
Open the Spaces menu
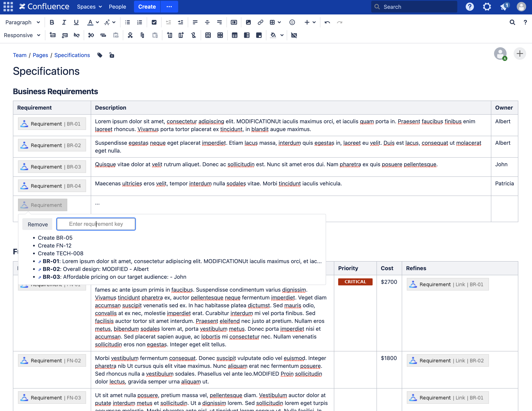click(89, 7)
